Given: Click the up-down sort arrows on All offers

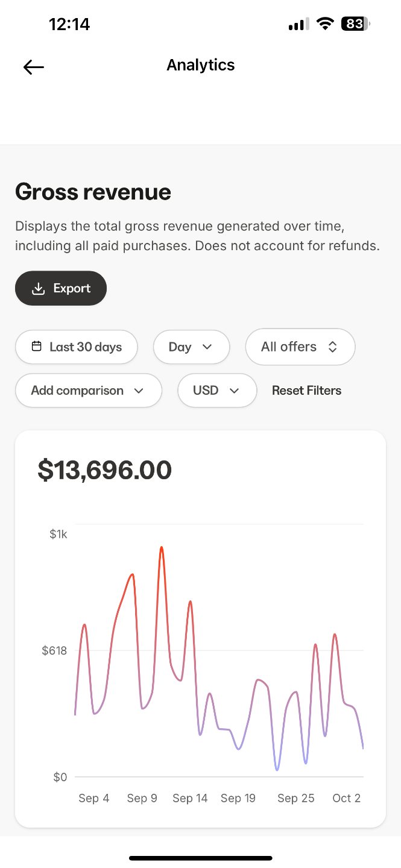Looking at the screenshot, I should (332, 347).
